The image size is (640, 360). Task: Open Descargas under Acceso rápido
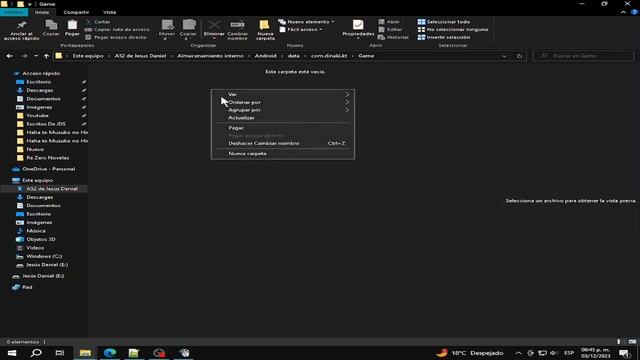pos(39,90)
